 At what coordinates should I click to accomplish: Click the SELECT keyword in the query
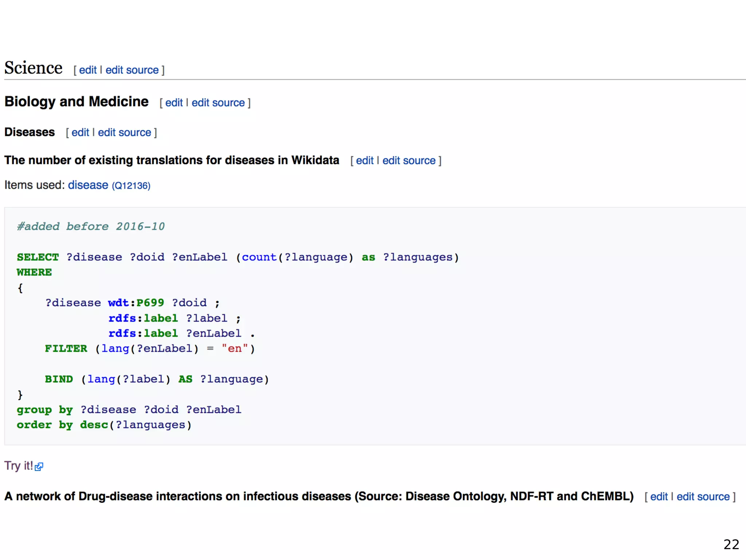pos(38,257)
